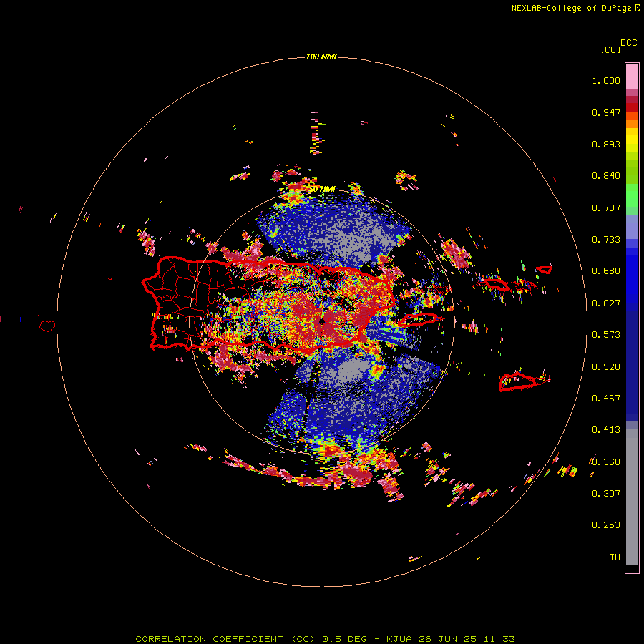Click the 100 NMI range ring label
The height and width of the screenshot is (644, 644).
pos(321,57)
